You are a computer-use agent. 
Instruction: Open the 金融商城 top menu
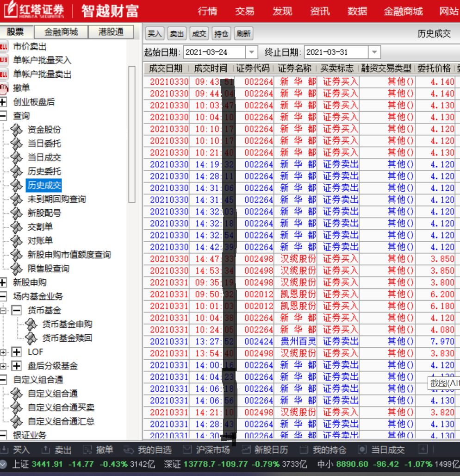(403, 12)
